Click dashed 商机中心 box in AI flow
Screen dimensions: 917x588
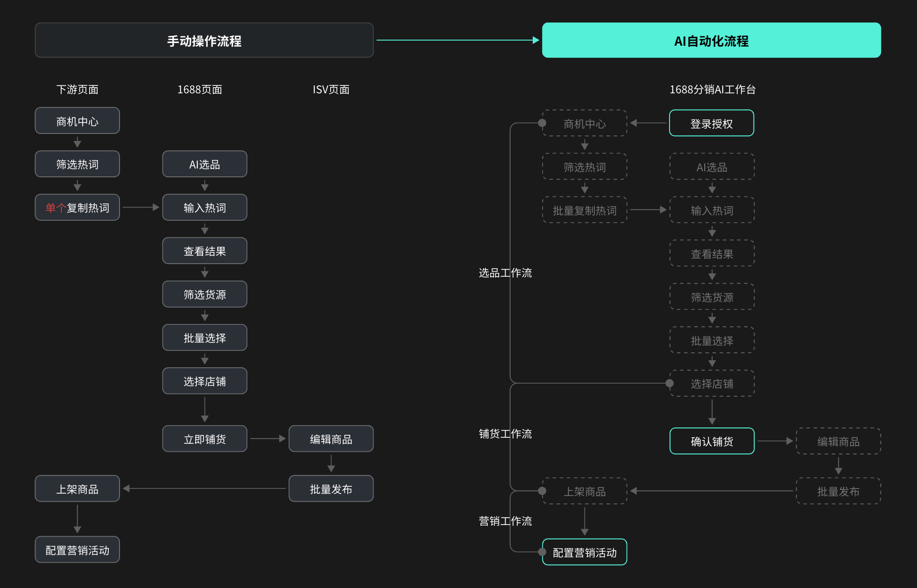click(x=585, y=123)
